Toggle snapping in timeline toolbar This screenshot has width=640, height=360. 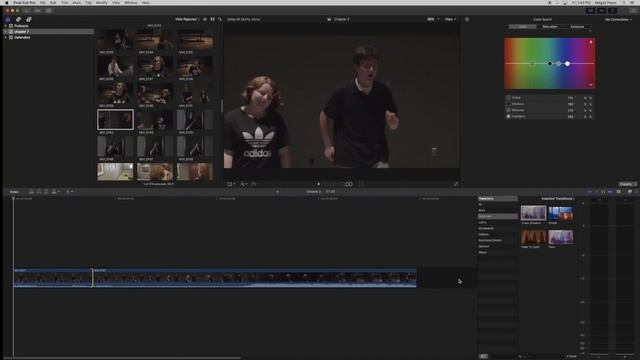pos(610,192)
